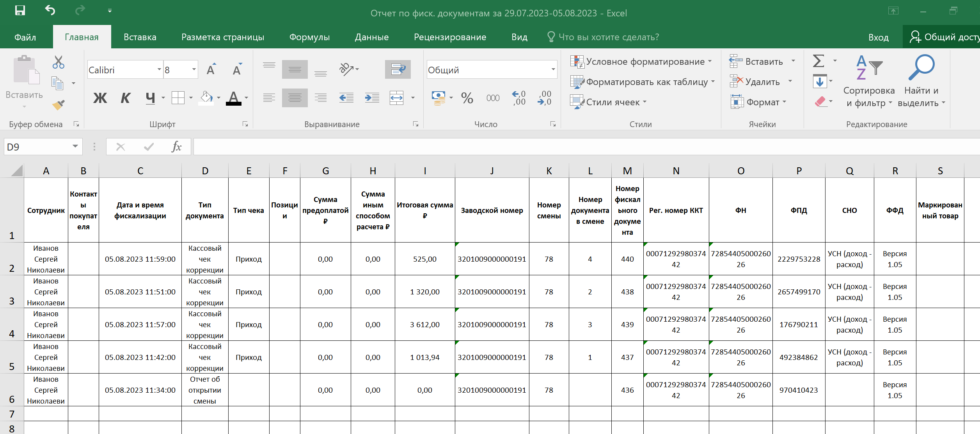
Task: Toggle italic К formatting
Action: pos(125,98)
